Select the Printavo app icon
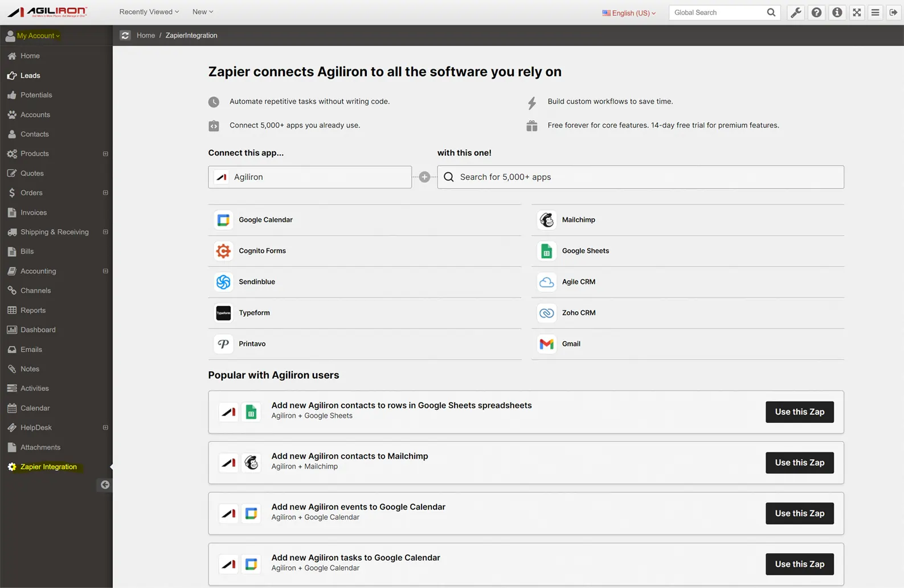 pos(223,344)
